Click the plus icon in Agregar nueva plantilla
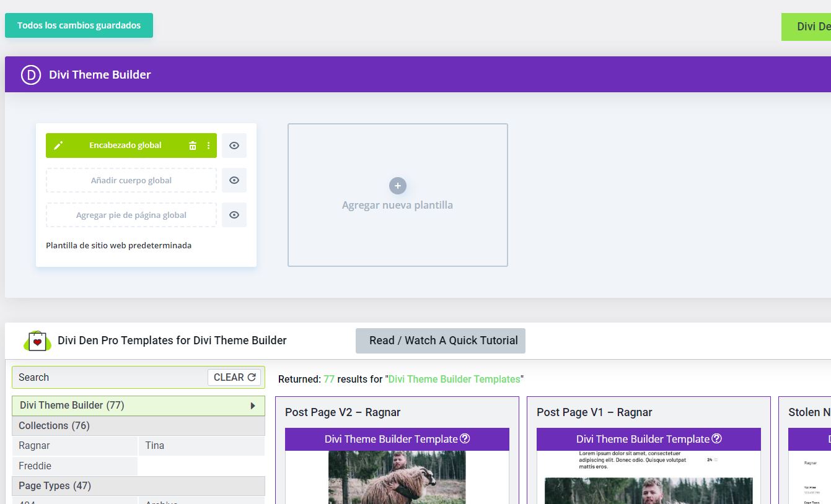The image size is (831, 504). pos(398,186)
